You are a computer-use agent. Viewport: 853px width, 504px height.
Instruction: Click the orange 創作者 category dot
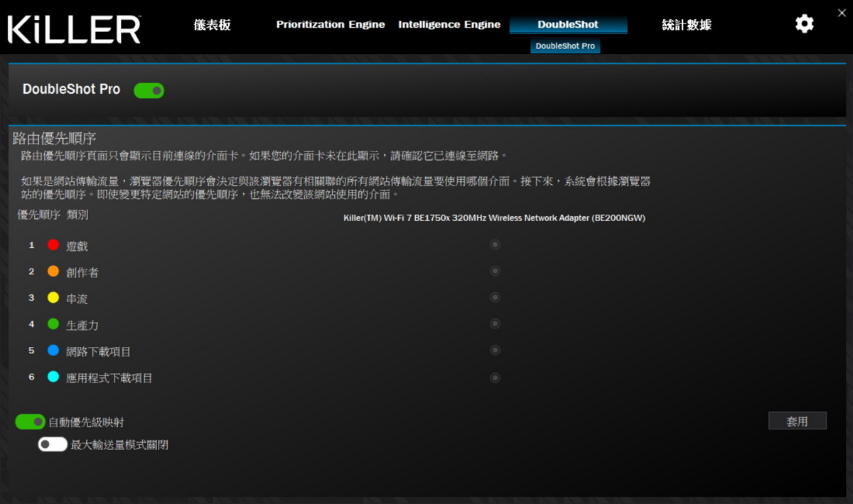click(53, 272)
